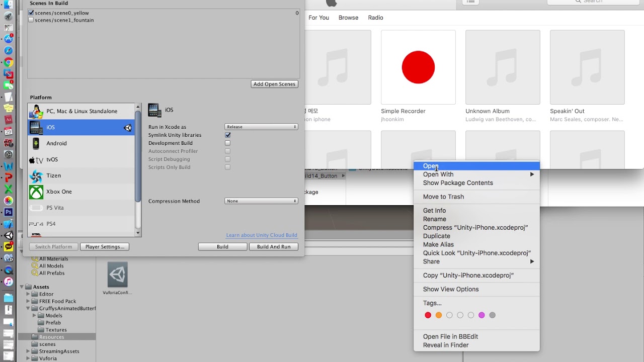Open Xcode from the dock
This screenshot has height=362, width=644.
point(9,224)
